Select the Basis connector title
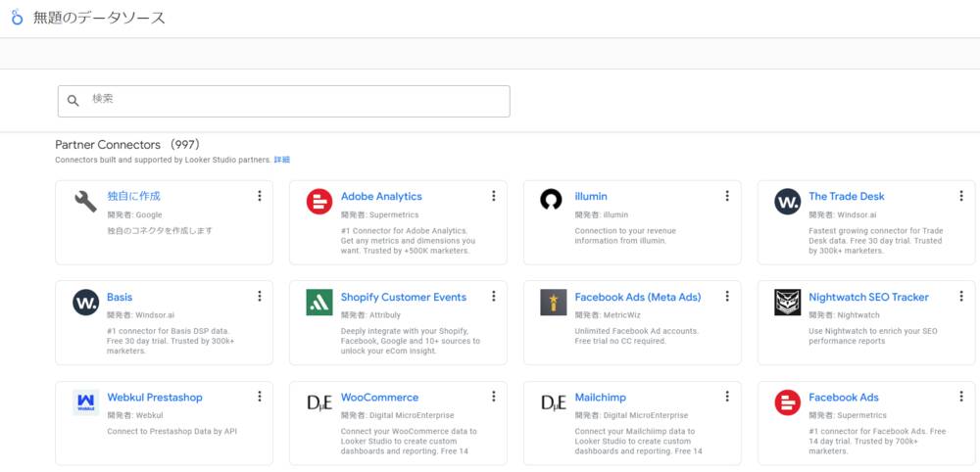 tap(120, 297)
